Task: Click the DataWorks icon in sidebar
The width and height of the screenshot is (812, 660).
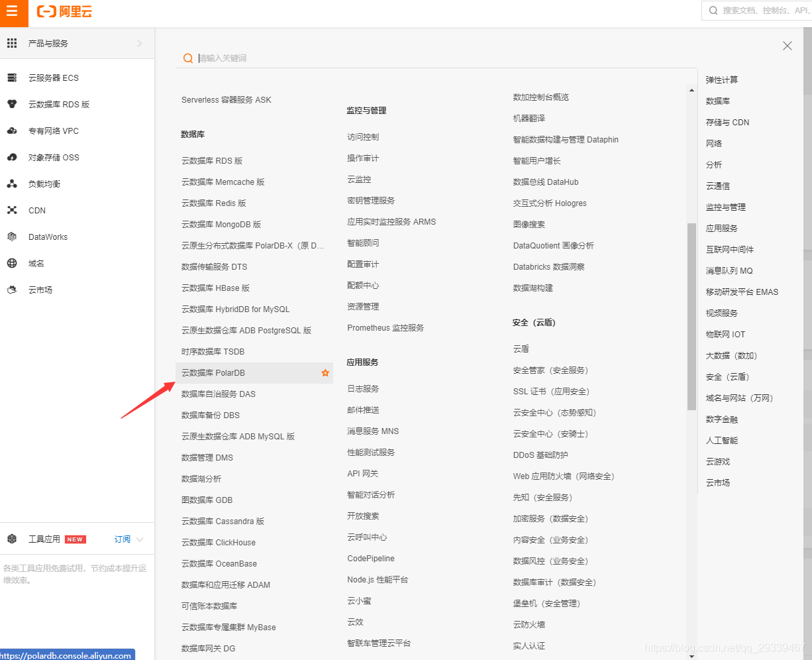Action: click(x=12, y=237)
